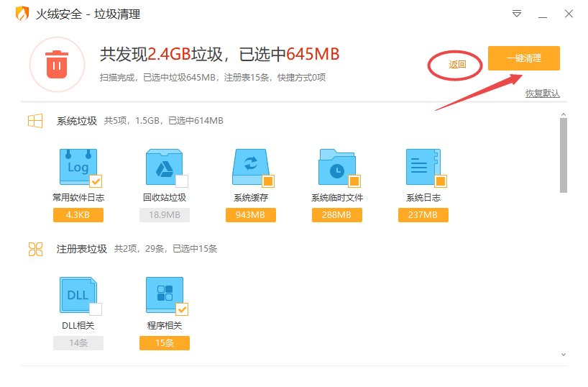The image size is (588, 387).
Task: Click the 回收站垃圾 label
Action: tap(164, 197)
